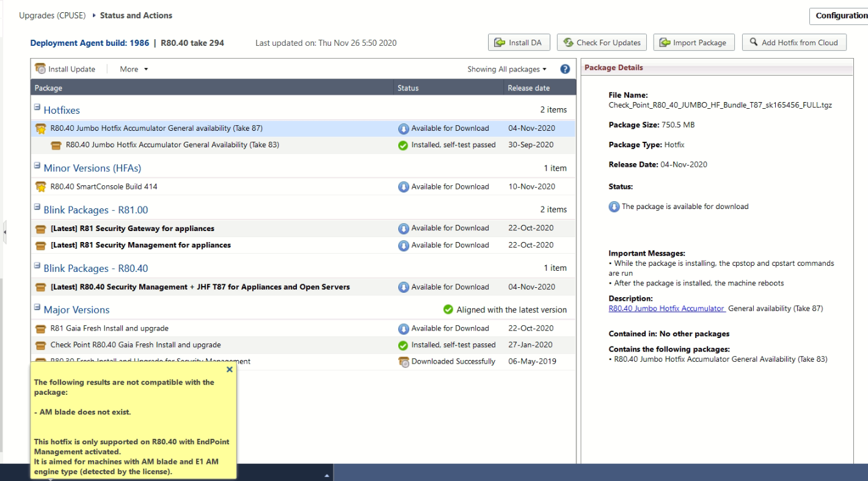Open the More dropdown in the toolbar
The width and height of the screenshot is (868, 481).
click(133, 68)
